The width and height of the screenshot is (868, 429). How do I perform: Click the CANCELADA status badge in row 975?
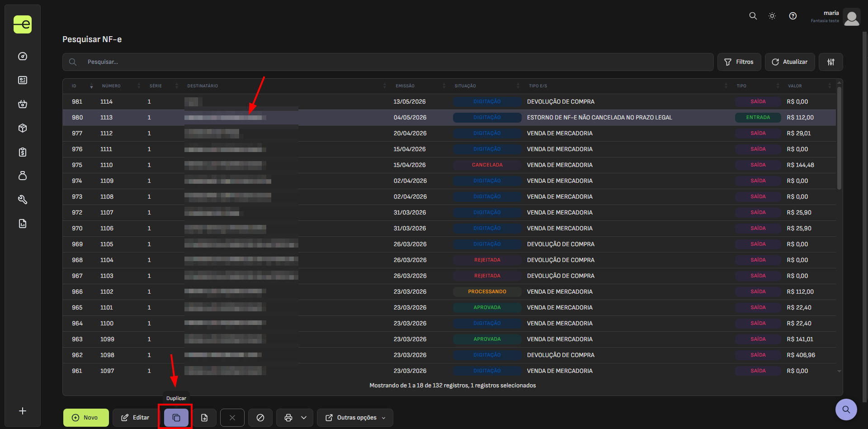pyautogui.click(x=487, y=165)
